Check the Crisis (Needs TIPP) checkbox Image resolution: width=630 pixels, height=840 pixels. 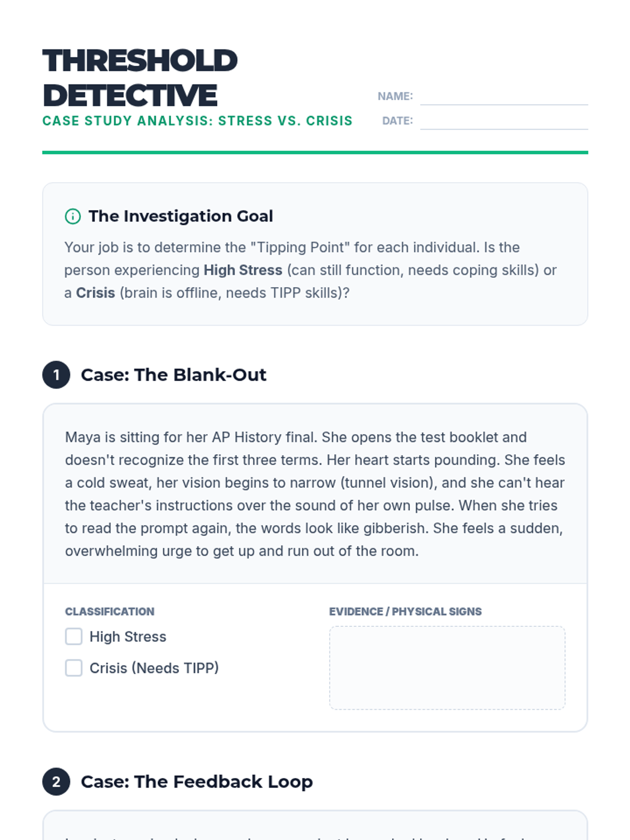73,668
